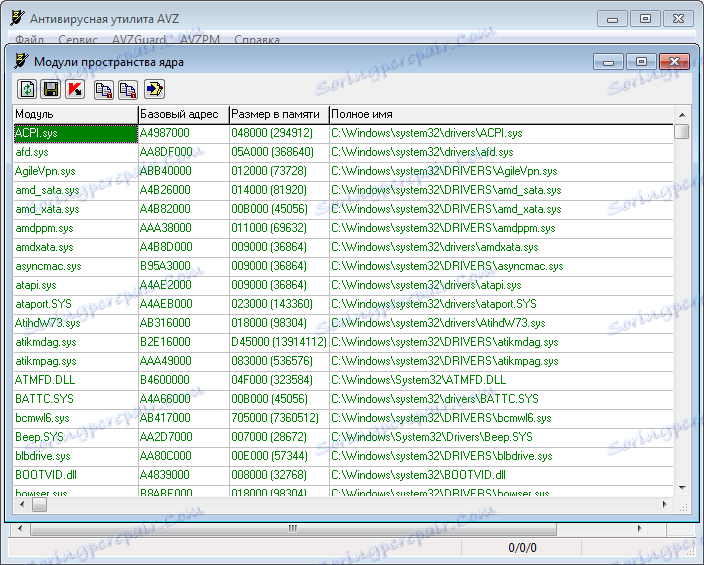The image size is (704, 565).
Task: Click path C:\Windows\System32\ATMFD.DLL
Action: coord(418,380)
